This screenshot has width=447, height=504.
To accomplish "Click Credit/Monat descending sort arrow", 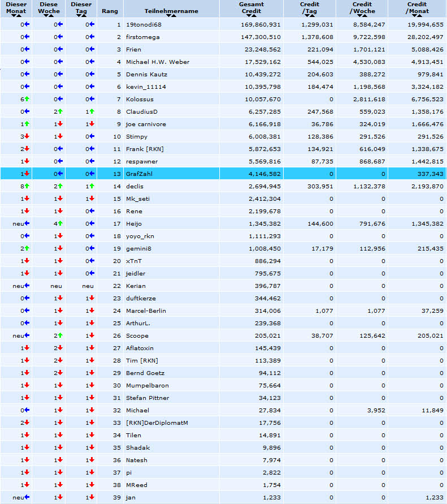I will (415, 15).
